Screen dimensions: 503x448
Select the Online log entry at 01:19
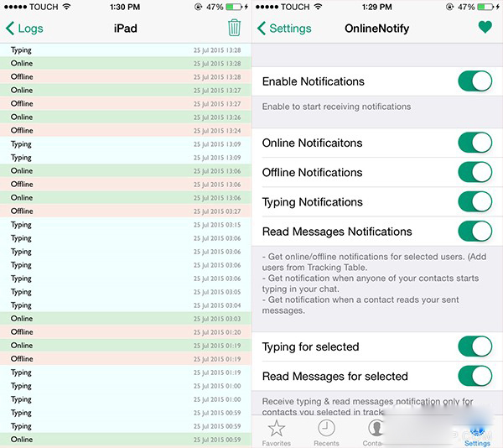[126, 346]
